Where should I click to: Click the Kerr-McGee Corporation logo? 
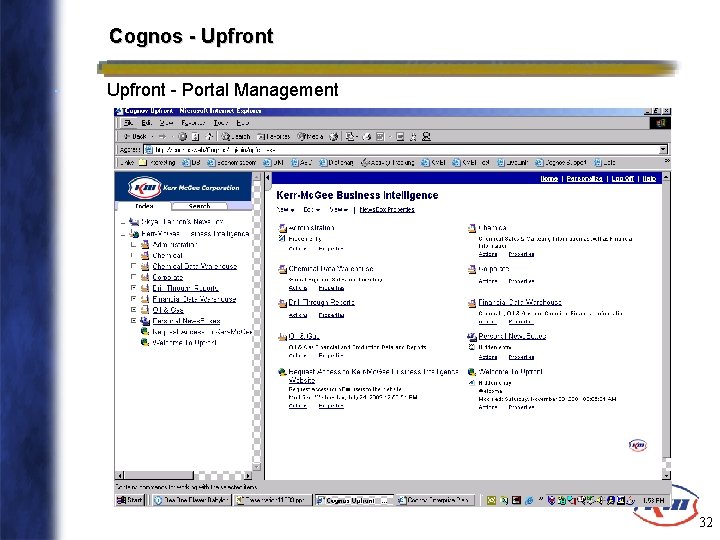pyautogui.click(x=184, y=187)
